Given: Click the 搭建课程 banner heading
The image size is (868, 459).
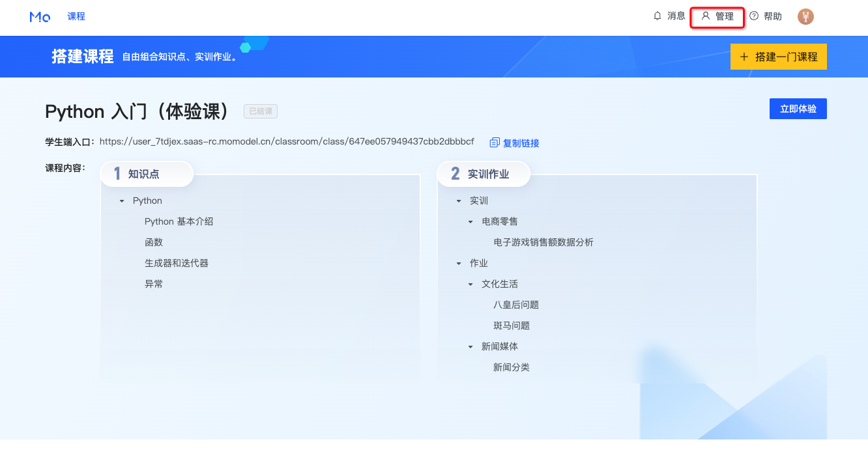Looking at the screenshot, I should click(x=83, y=57).
